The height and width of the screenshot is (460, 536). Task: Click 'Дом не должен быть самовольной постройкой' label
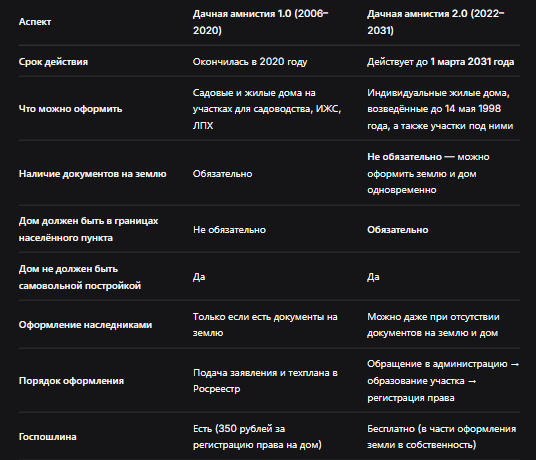click(80, 277)
